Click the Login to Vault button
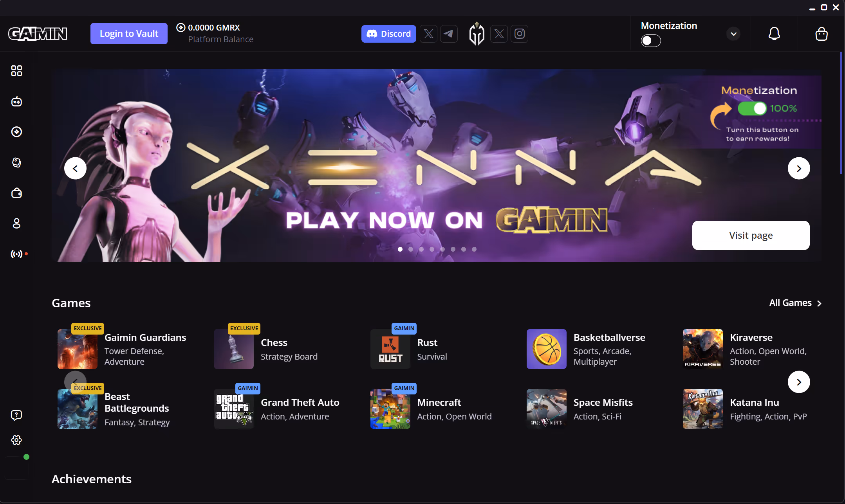845x504 pixels. click(x=129, y=34)
